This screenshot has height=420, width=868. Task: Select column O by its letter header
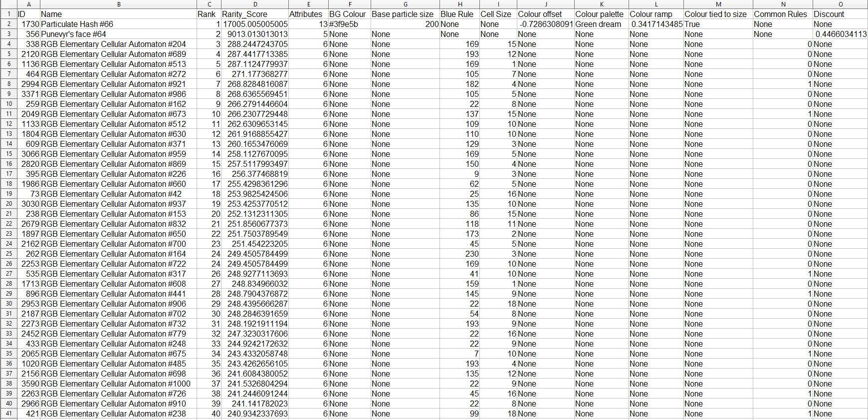840,4
